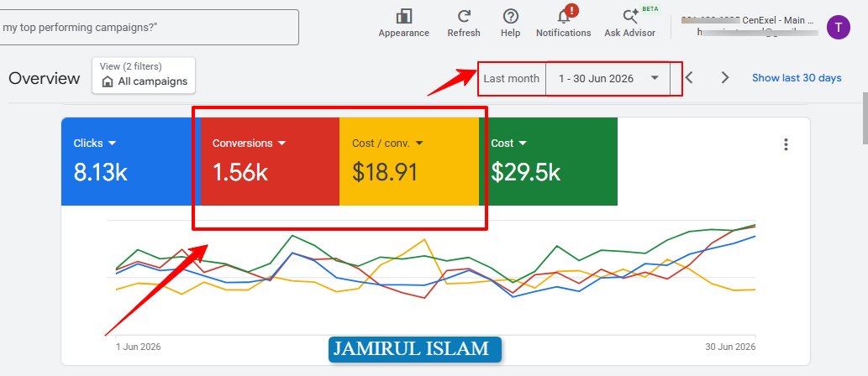Open the Appearance settings
Viewport: 868px width, 376px height.
click(x=403, y=23)
